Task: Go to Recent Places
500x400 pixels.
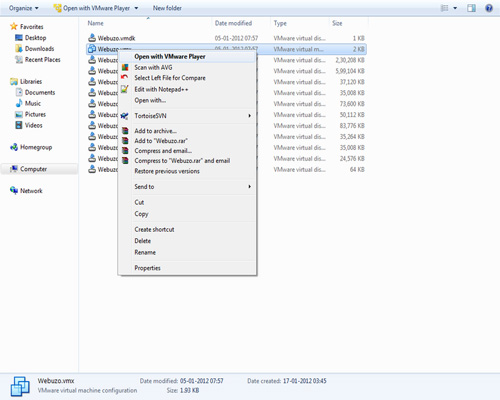Action: click(38, 60)
